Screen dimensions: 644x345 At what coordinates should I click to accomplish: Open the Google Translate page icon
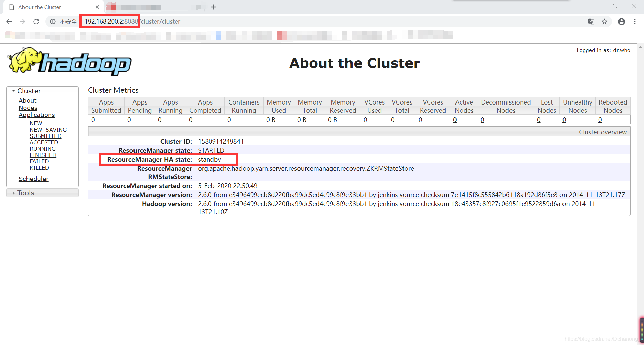coord(591,22)
